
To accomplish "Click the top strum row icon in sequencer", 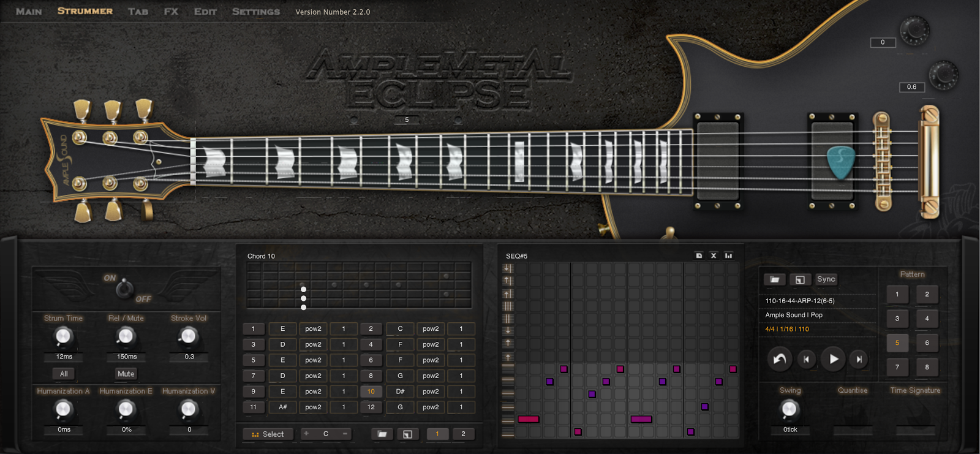I will click(508, 268).
